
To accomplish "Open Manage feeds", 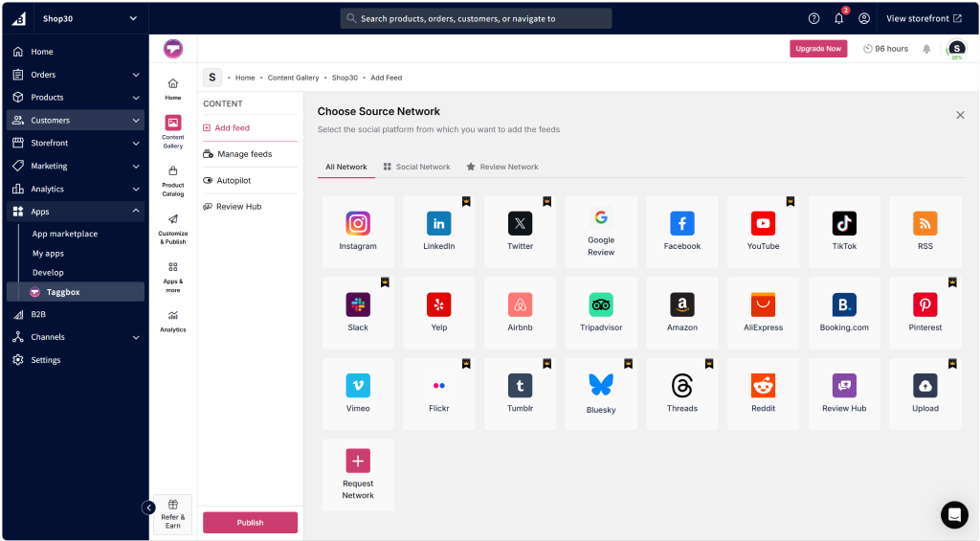I will pyautogui.click(x=250, y=154).
